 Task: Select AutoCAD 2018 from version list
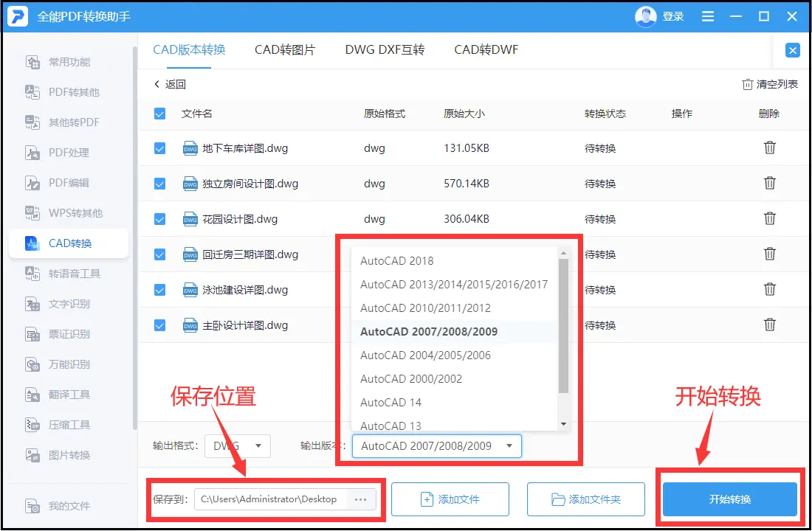(396, 260)
